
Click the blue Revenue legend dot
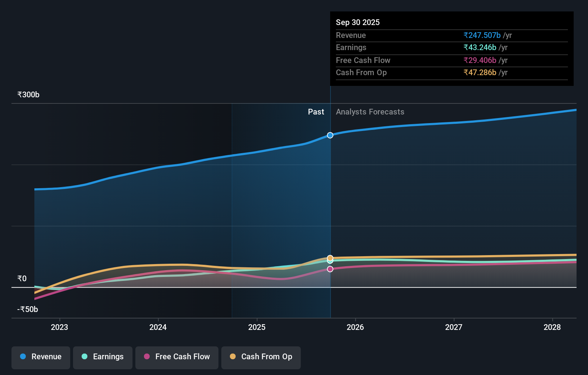click(x=22, y=356)
